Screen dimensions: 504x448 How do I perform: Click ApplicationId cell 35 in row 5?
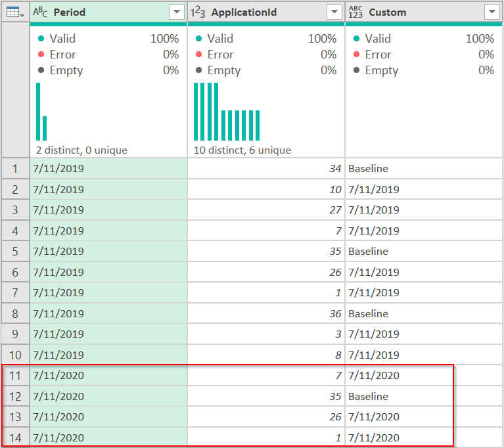click(x=266, y=252)
